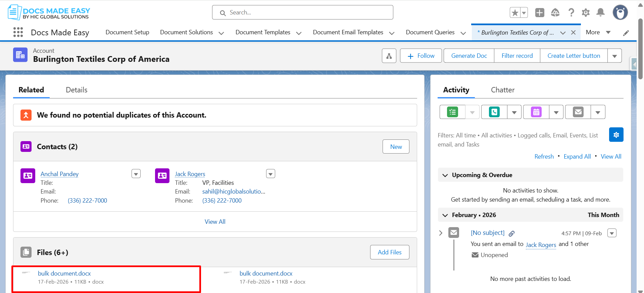
Task: Click Jack Rogers contact icon
Action: 162,176
